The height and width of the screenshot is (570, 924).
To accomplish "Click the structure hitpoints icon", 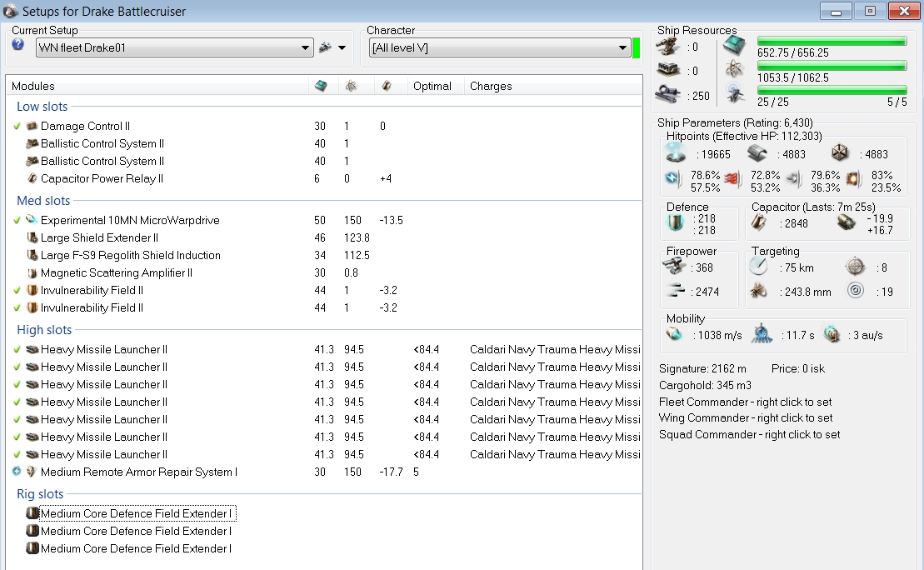I will coord(840,153).
